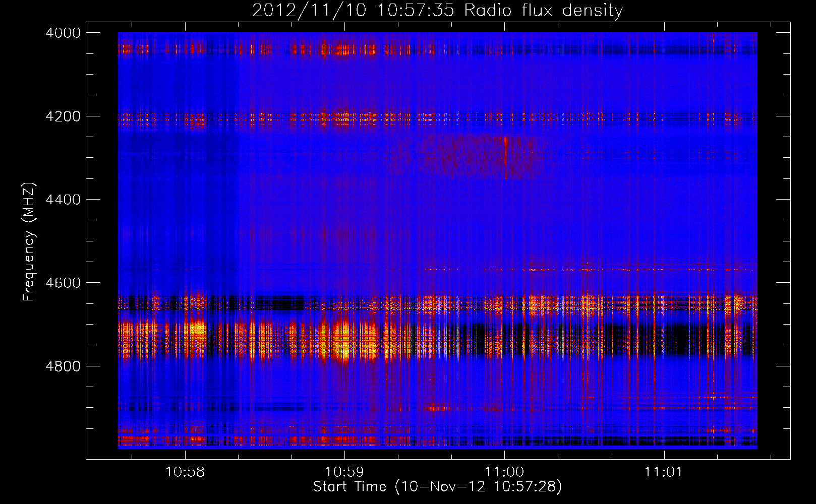Click the "Start Time (10-Nov-12 10:57:28)" axis title

(437, 487)
